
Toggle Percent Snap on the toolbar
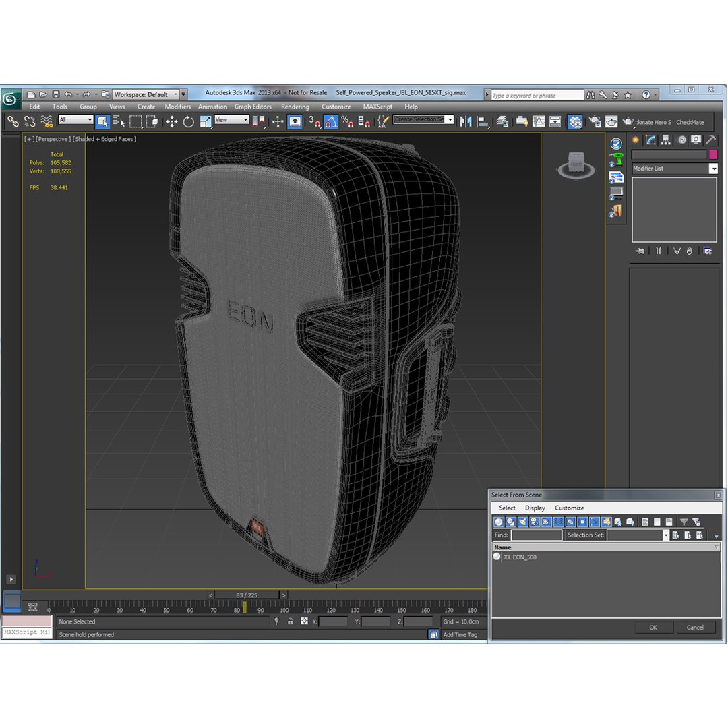click(347, 121)
